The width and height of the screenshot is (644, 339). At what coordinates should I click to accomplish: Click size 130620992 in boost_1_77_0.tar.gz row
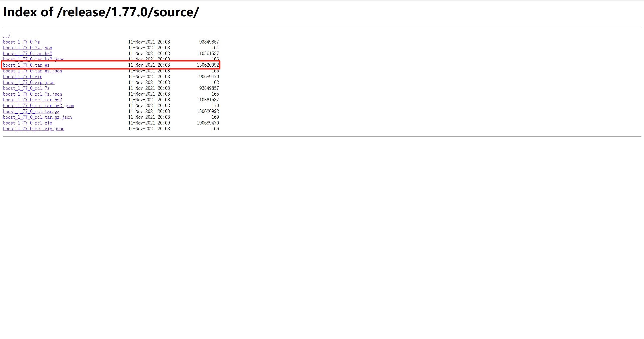[208, 65]
